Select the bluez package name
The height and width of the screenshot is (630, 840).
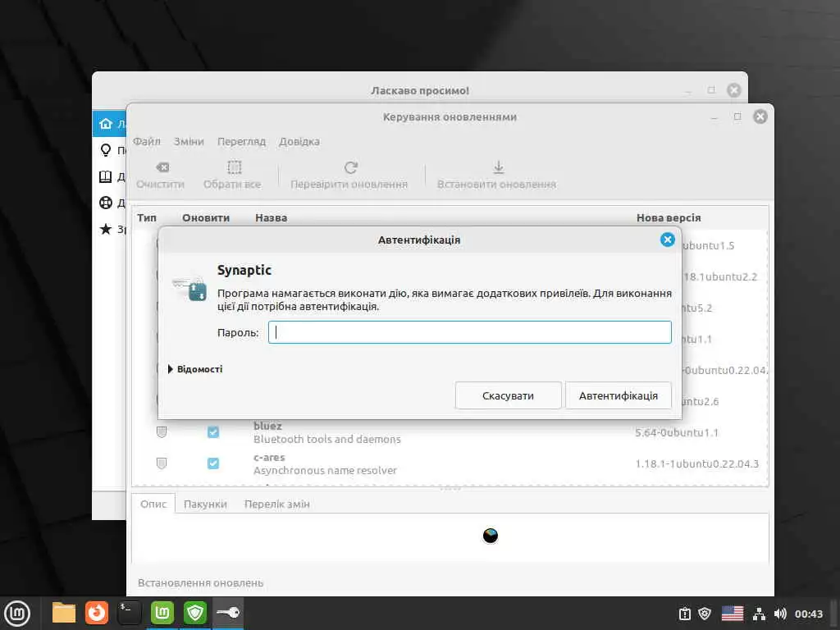(x=267, y=426)
